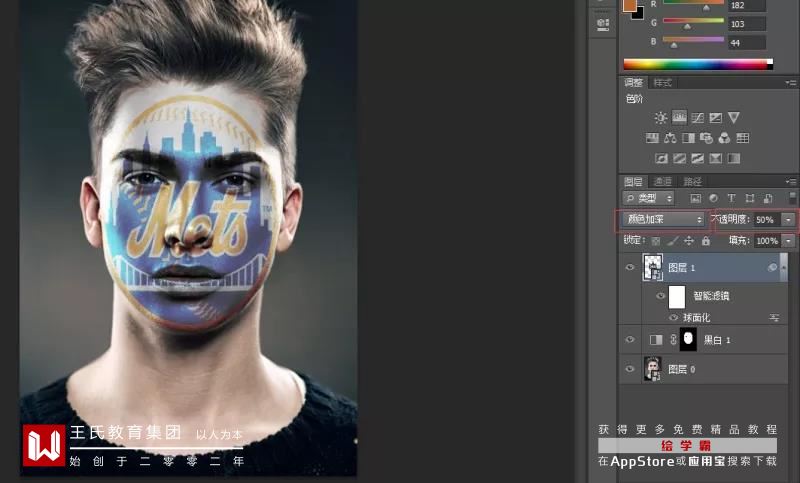
Task: Toggle lock all padlock icon
Action: (x=706, y=241)
